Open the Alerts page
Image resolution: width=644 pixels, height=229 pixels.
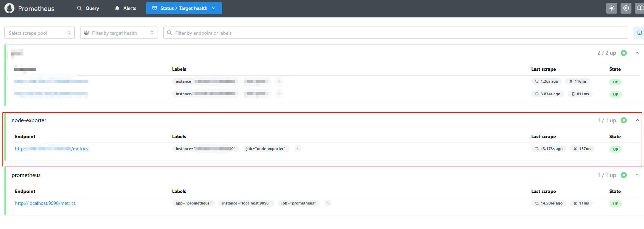point(125,8)
